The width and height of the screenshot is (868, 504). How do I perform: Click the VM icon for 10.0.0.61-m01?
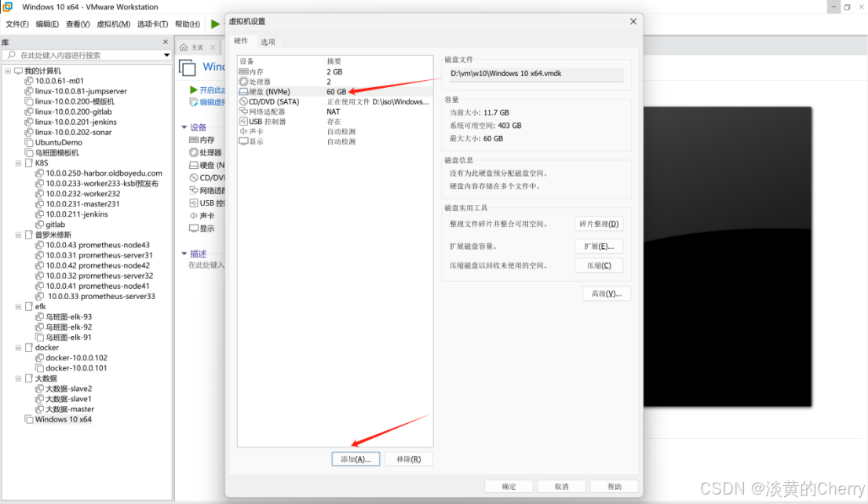point(29,81)
